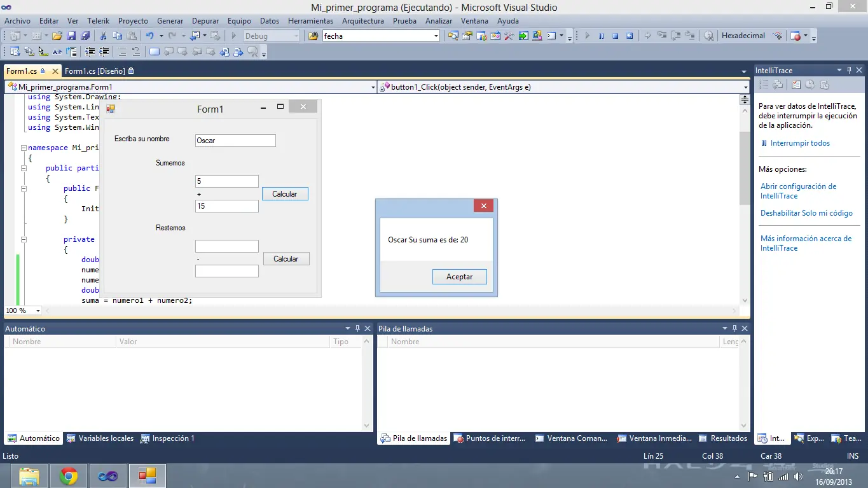Image resolution: width=868 pixels, height=488 pixels.
Task: Click the code editor vertical scrollbar thumb
Action: pyautogui.click(x=745, y=168)
